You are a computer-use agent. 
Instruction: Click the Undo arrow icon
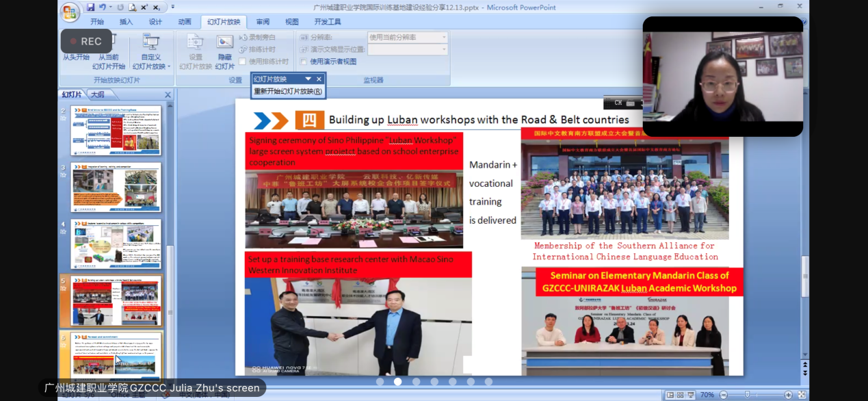pyautogui.click(x=102, y=8)
